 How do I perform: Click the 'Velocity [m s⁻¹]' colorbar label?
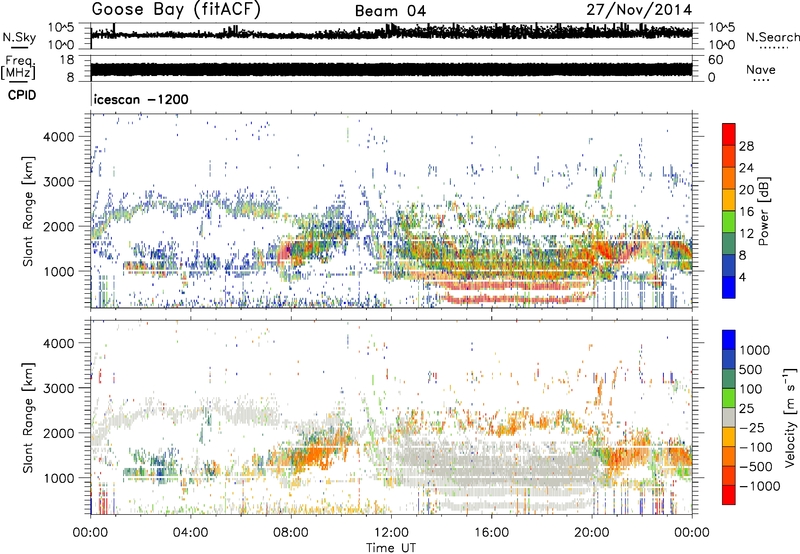(x=791, y=417)
